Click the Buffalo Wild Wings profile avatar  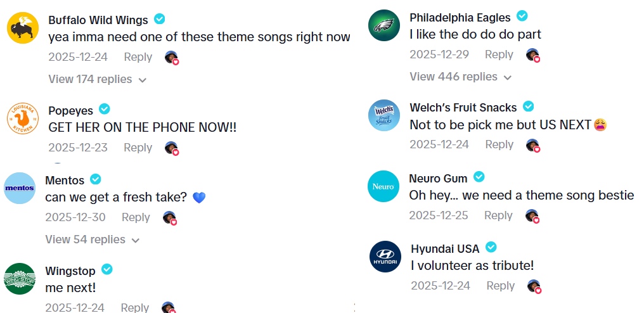pos(23,28)
